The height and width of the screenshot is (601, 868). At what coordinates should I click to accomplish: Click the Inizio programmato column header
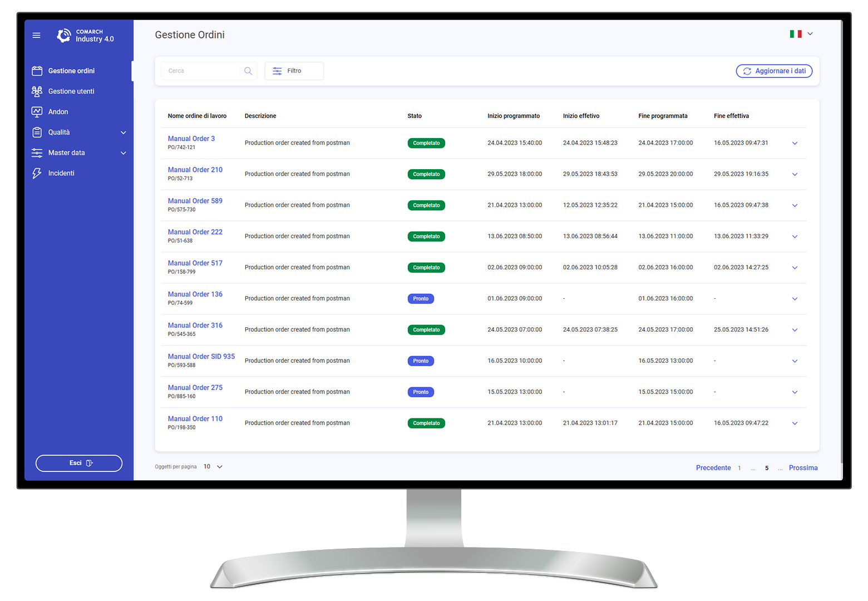pyautogui.click(x=514, y=116)
